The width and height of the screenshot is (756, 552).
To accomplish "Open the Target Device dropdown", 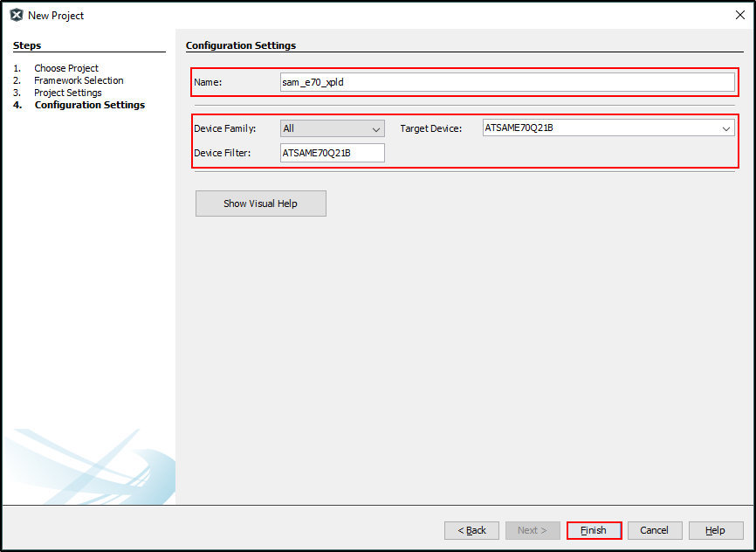I will point(725,128).
